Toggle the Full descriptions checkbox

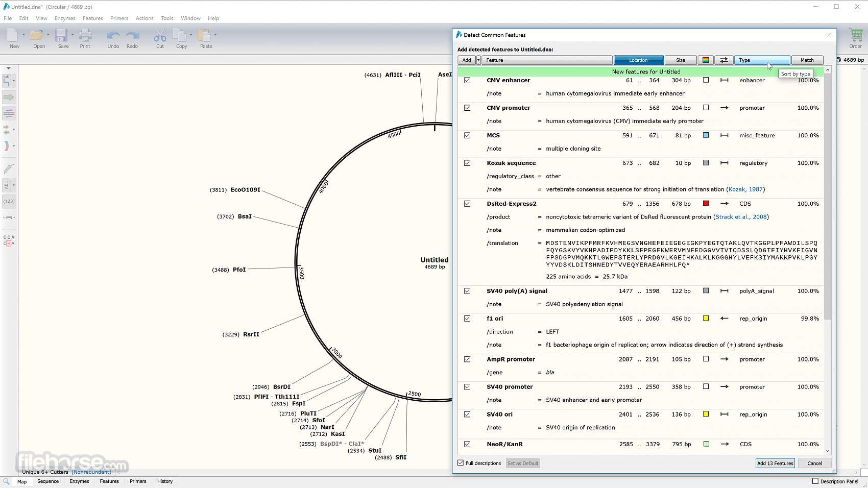click(461, 463)
